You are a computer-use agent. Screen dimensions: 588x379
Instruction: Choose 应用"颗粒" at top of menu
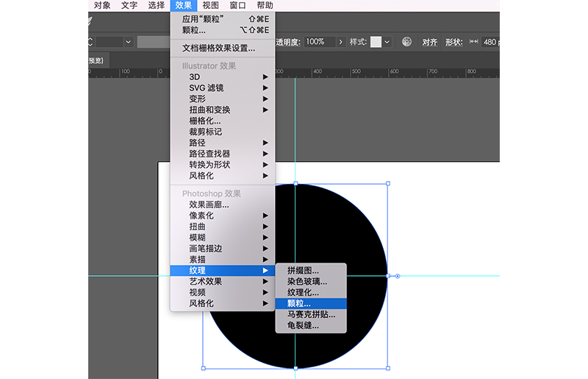click(223, 19)
